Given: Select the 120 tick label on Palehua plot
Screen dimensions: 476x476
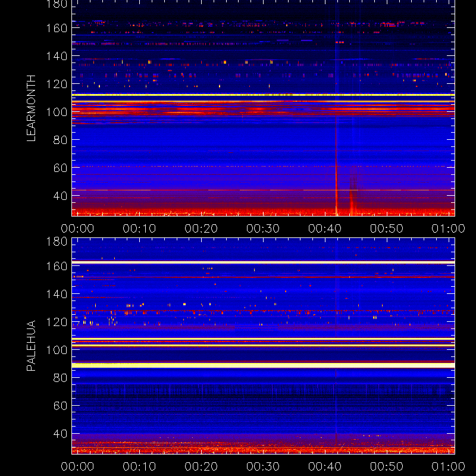Looking at the screenshot, I should point(57,322).
